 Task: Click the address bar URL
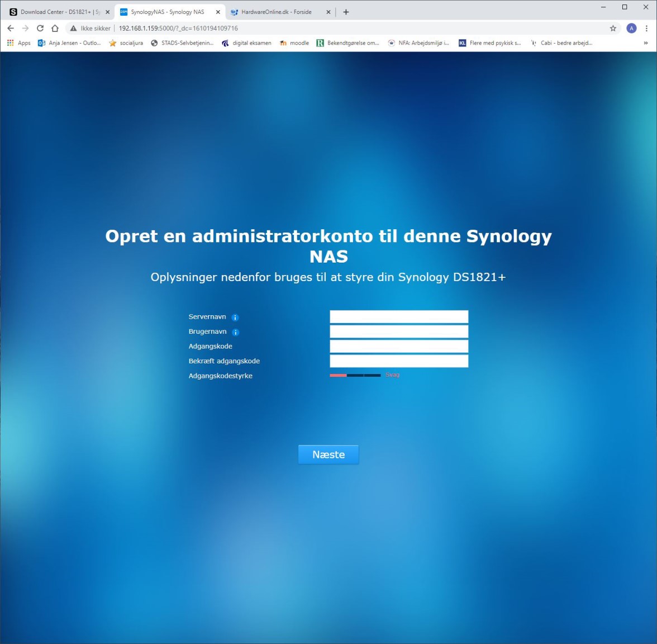pyautogui.click(x=179, y=28)
